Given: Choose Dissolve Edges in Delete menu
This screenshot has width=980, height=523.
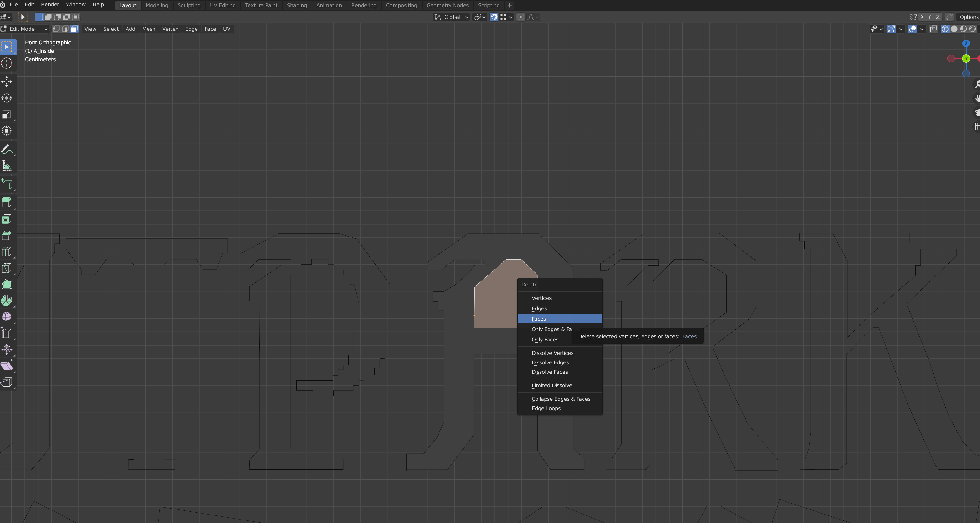Looking at the screenshot, I should [560, 362].
